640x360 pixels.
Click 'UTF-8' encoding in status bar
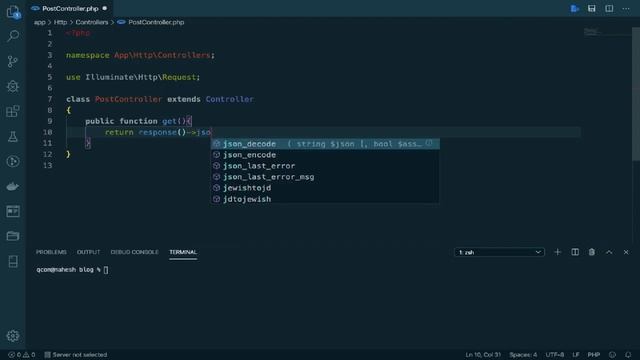tap(555, 355)
